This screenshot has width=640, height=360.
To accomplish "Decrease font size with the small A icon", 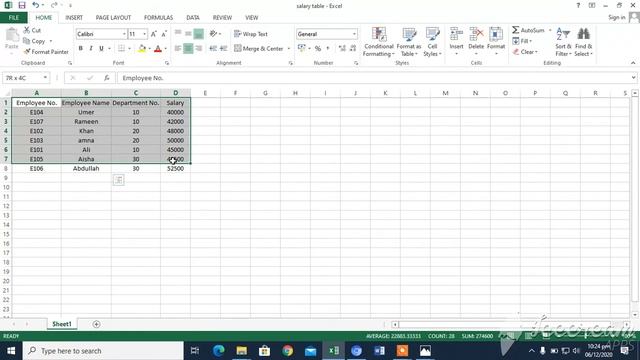I will (x=164, y=34).
